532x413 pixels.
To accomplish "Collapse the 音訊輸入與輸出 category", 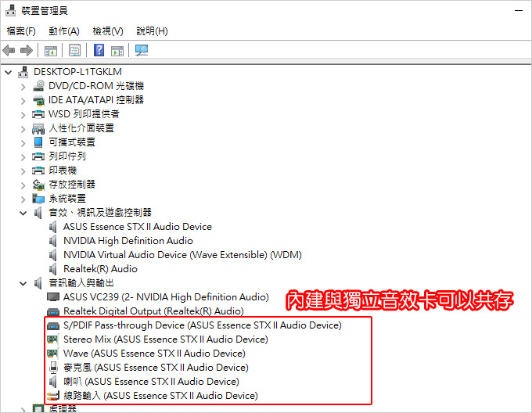I will tap(23, 283).
